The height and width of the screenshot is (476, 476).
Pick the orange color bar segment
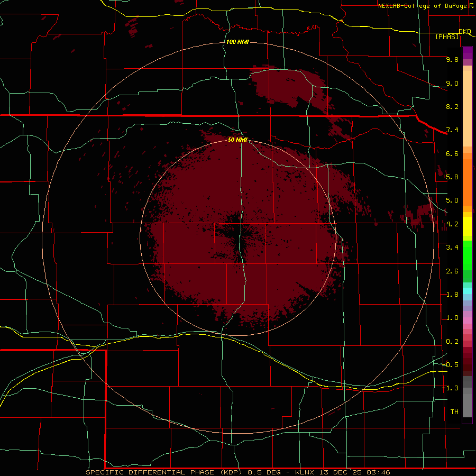pos(467,182)
